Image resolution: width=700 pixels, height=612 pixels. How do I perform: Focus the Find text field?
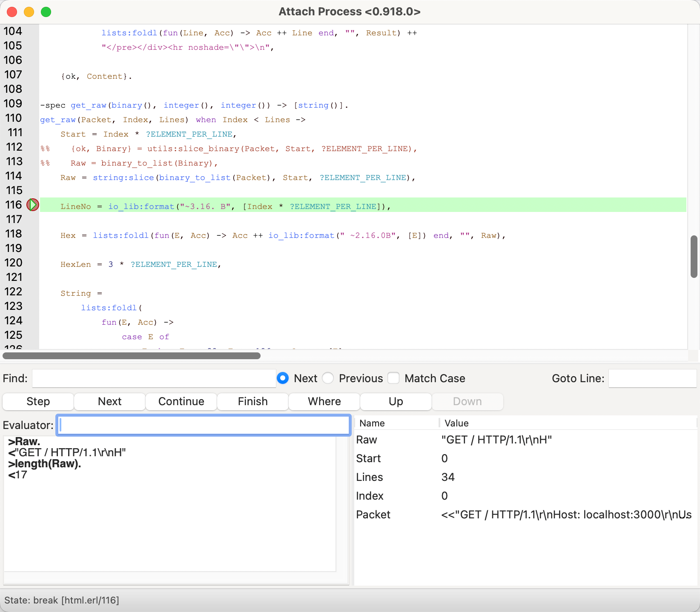pyautogui.click(x=154, y=378)
